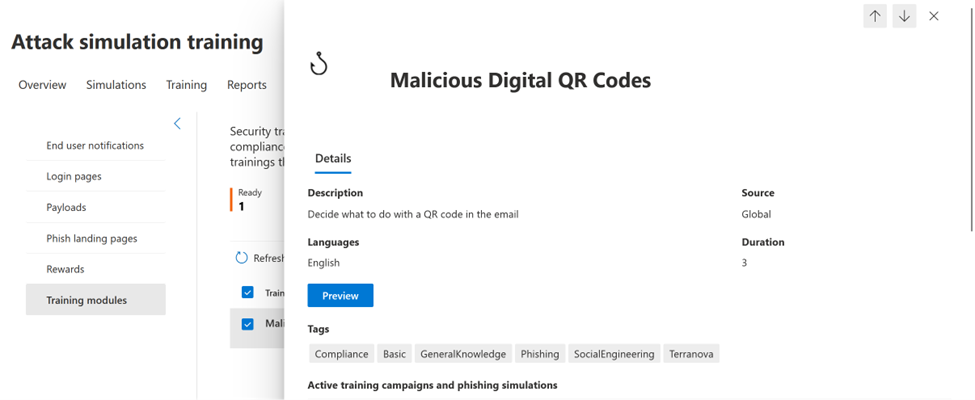The image size is (975, 400).
Task: Select Training modules in sidebar
Action: [x=96, y=300]
